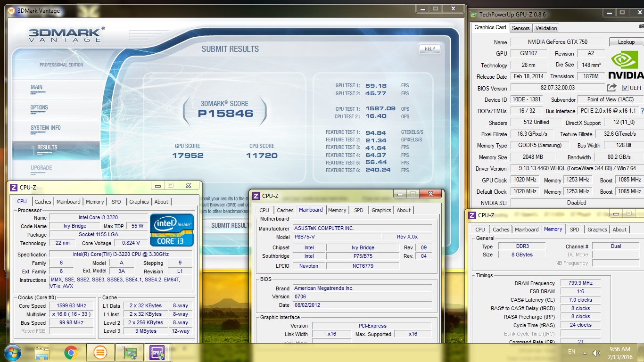Click the Manufacturer field ASUSTeK COMPUTER INC.
Image resolution: width=644 pixels, height=362 pixels.
(362, 228)
